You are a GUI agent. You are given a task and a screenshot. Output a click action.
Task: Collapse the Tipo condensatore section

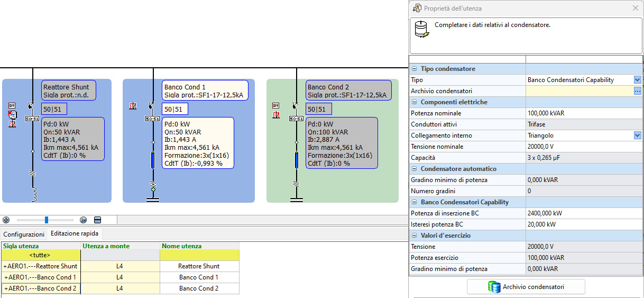[415, 69]
